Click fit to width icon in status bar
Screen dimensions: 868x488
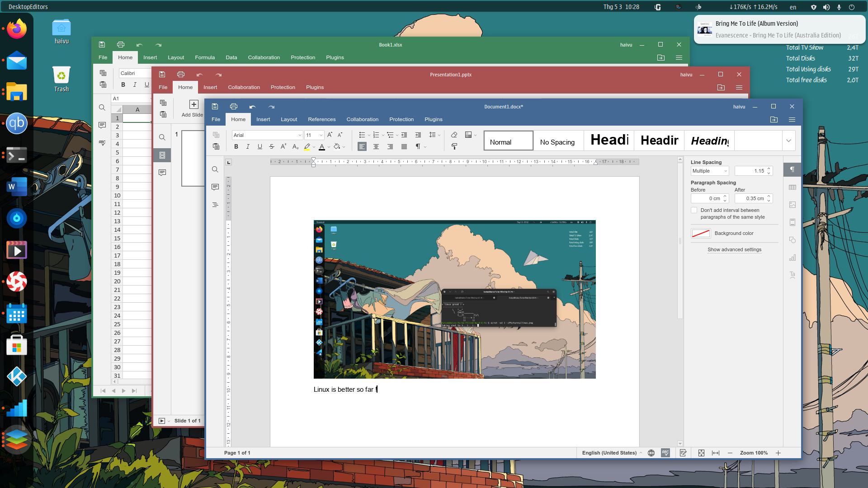coord(716,453)
